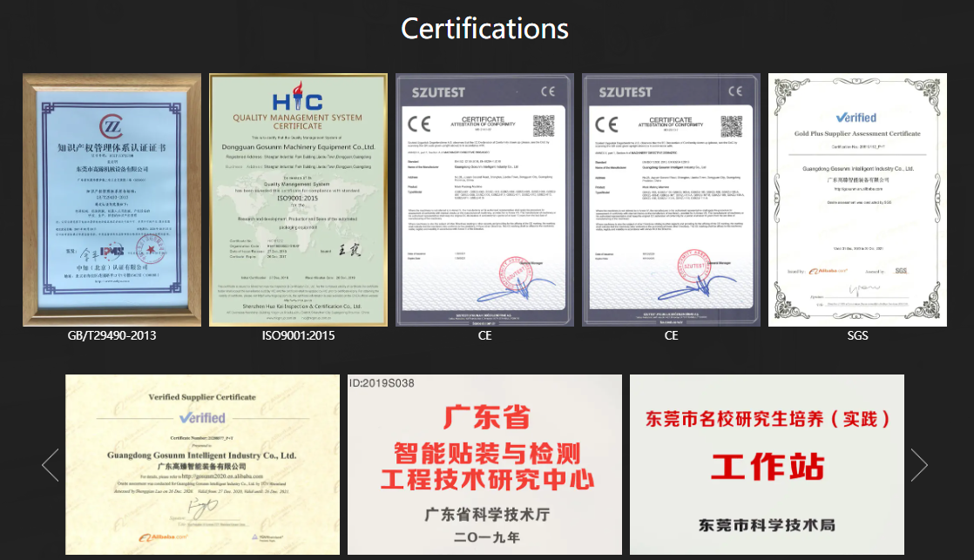This screenshot has height=560, width=974.
Task: Click the Certifications heading
Action: 484,29
